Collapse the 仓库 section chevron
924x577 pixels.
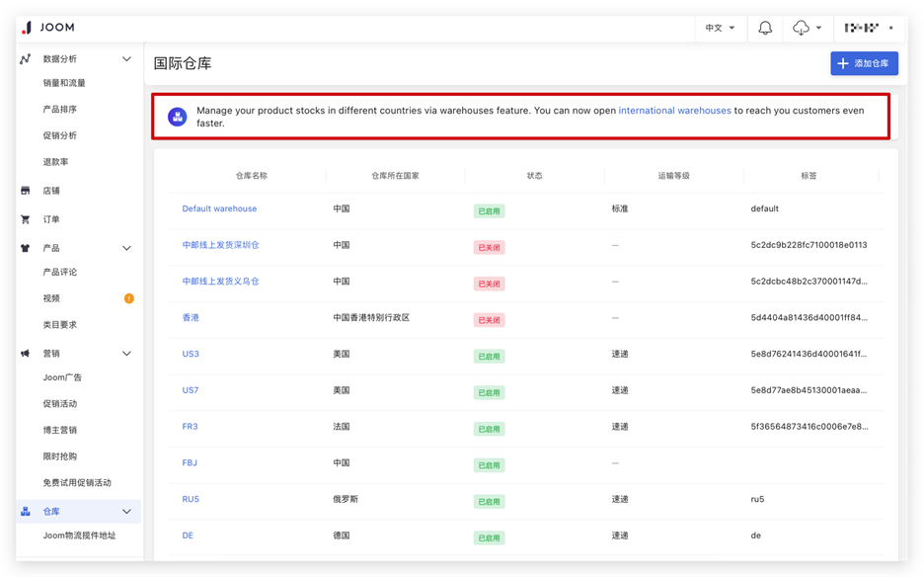tap(126, 512)
